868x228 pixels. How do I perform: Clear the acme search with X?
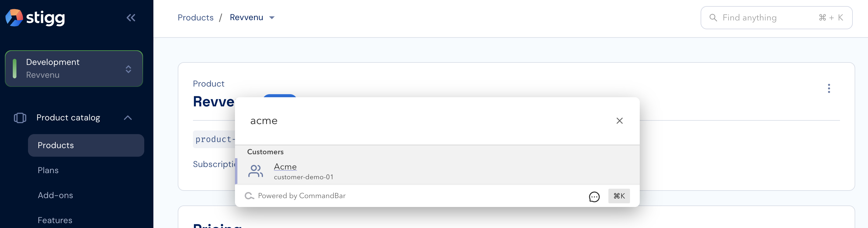(x=619, y=121)
